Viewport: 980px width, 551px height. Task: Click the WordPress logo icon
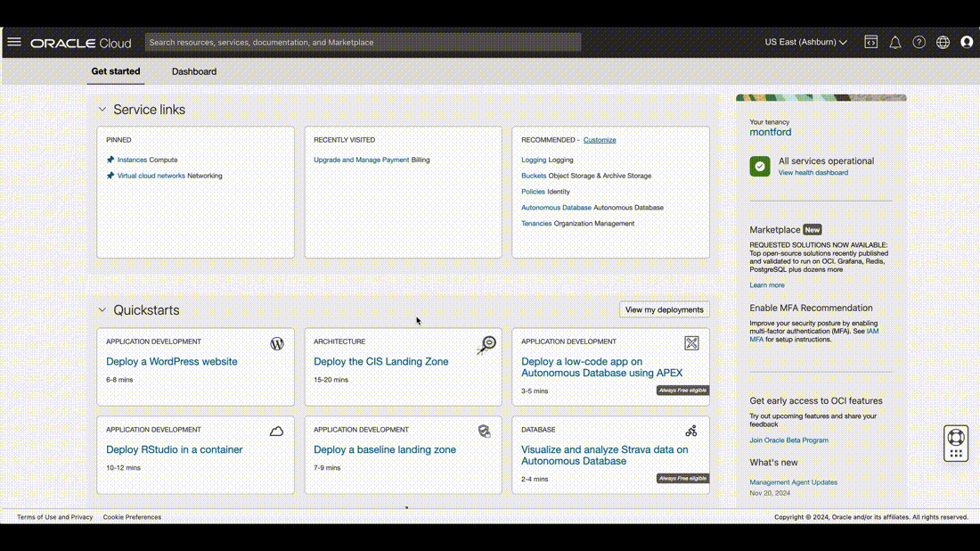pyautogui.click(x=277, y=343)
